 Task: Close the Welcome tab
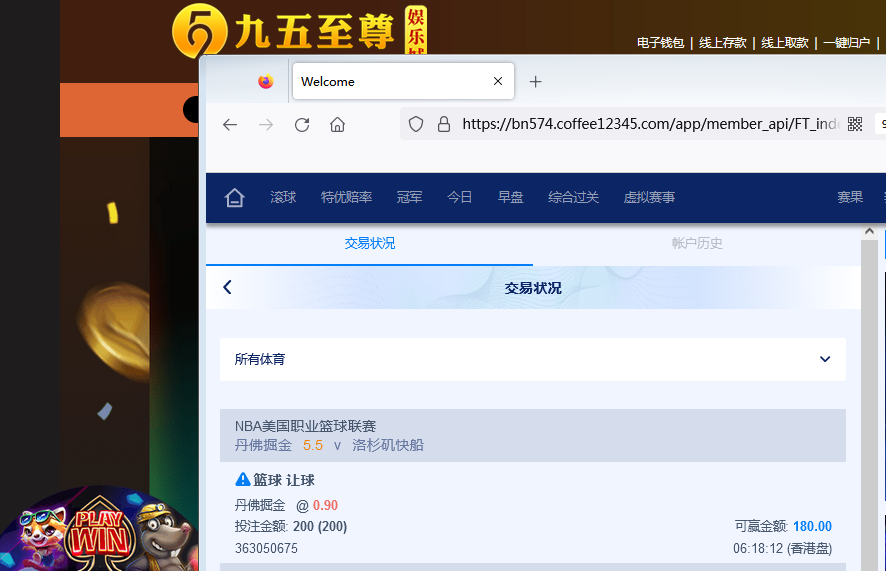pos(498,82)
